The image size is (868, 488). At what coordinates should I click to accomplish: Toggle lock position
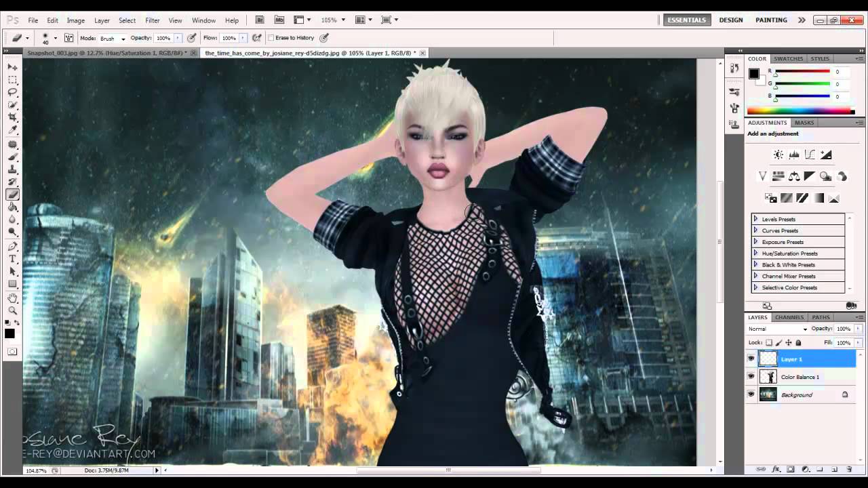pyautogui.click(x=789, y=343)
